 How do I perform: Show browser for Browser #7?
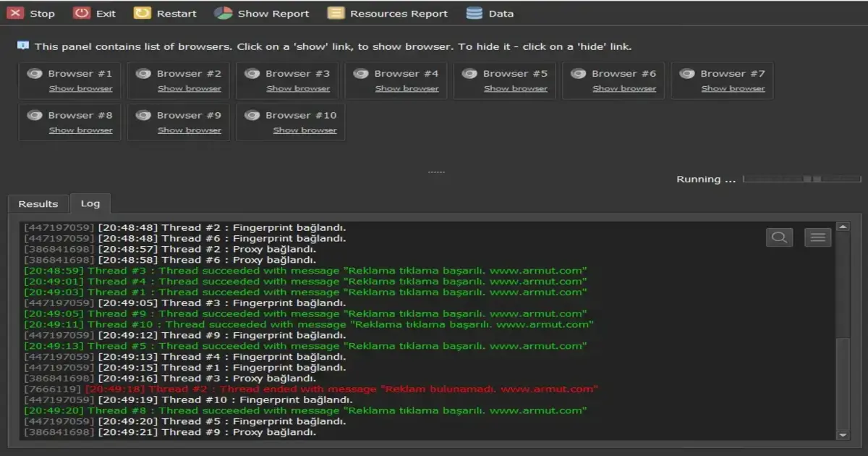(x=733, y=88)
